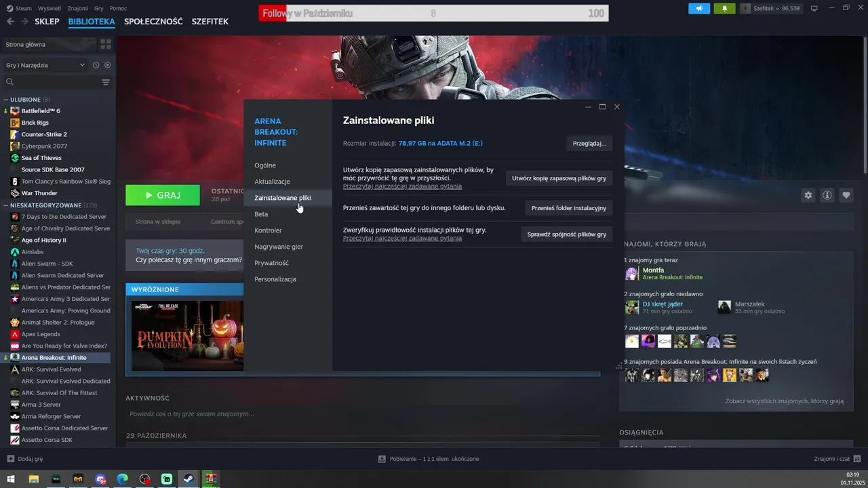This screenshot has height=488, width=868.
Task: Open FAQ link under backup description
Action: pyautogui.click(x=402, y=186)
